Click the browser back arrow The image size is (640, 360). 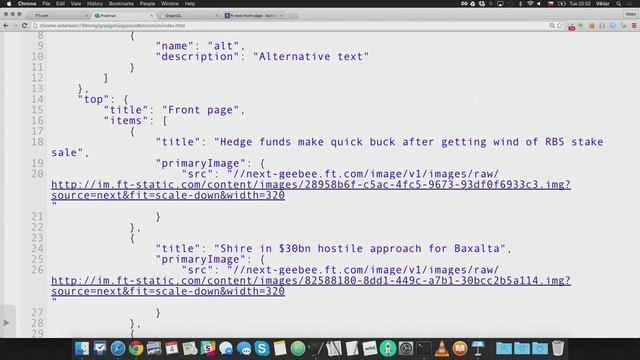[x=6, y=25]
